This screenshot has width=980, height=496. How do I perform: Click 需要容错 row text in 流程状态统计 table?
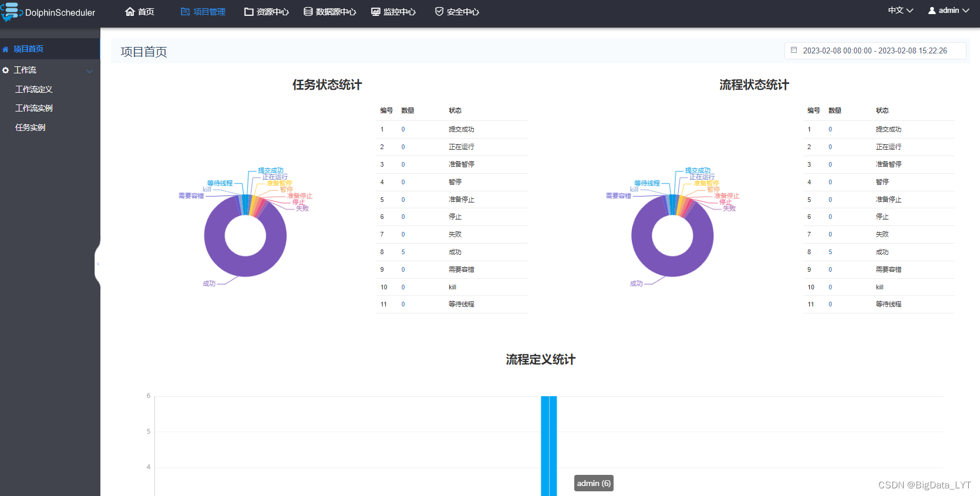click(x=888, y=269)
